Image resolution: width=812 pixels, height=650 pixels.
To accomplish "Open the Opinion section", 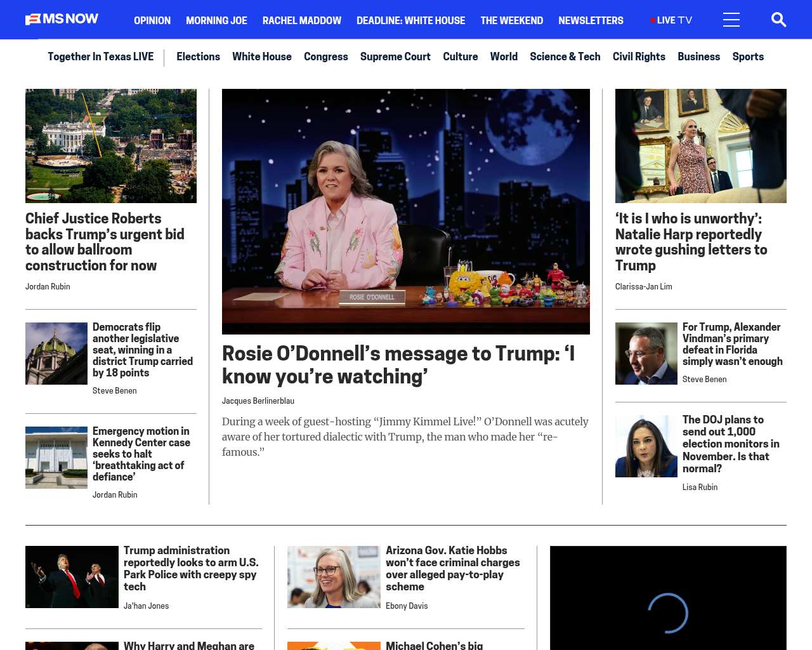I will click(152, 20).
